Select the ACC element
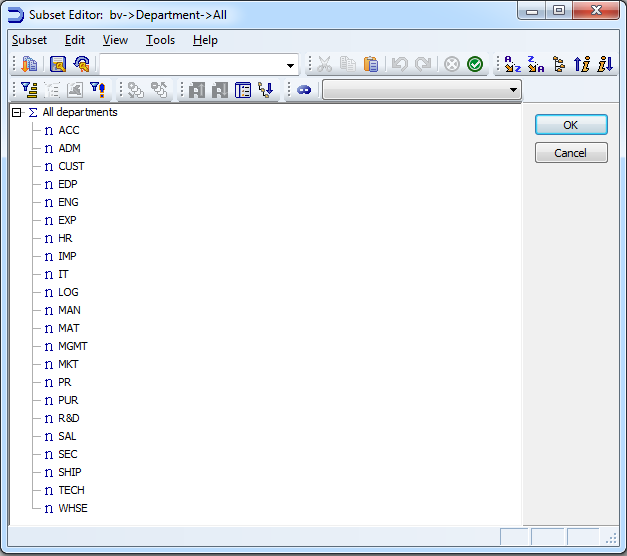The height and width of the screenshot is (556, 627). click(x=69, y=130)
